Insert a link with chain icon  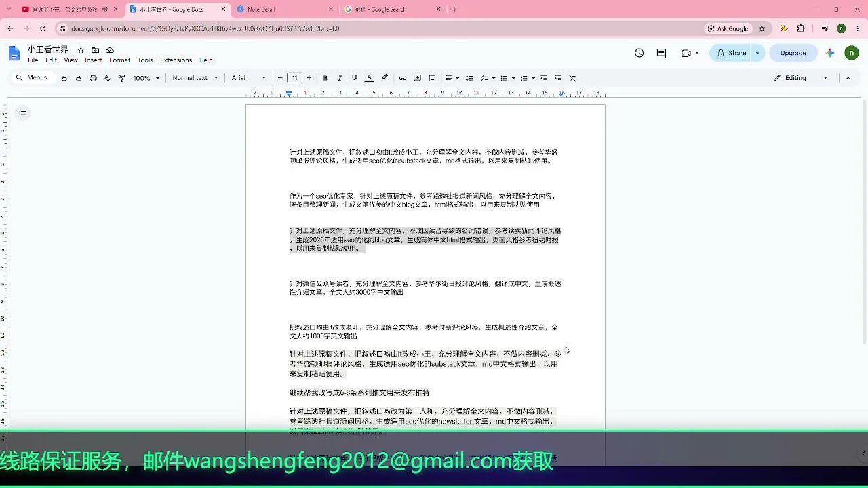(403, 78)
